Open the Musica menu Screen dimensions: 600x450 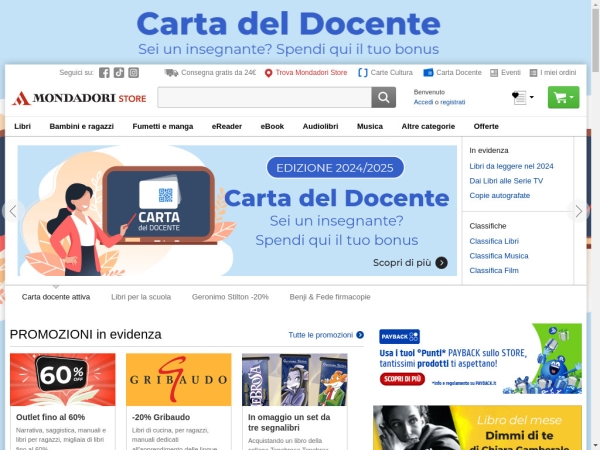pyautogui.click(x=370, y=126)
